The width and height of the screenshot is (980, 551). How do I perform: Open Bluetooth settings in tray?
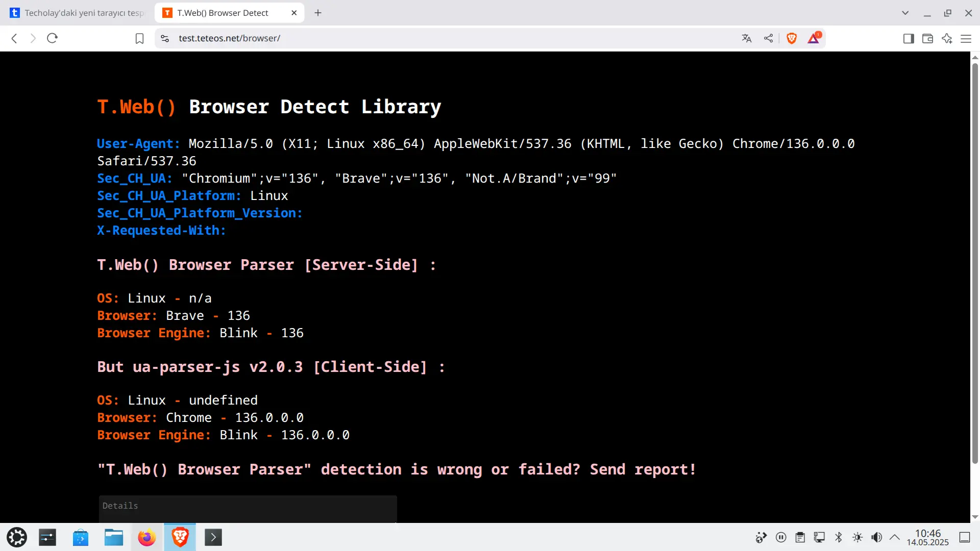coord(839,537)
